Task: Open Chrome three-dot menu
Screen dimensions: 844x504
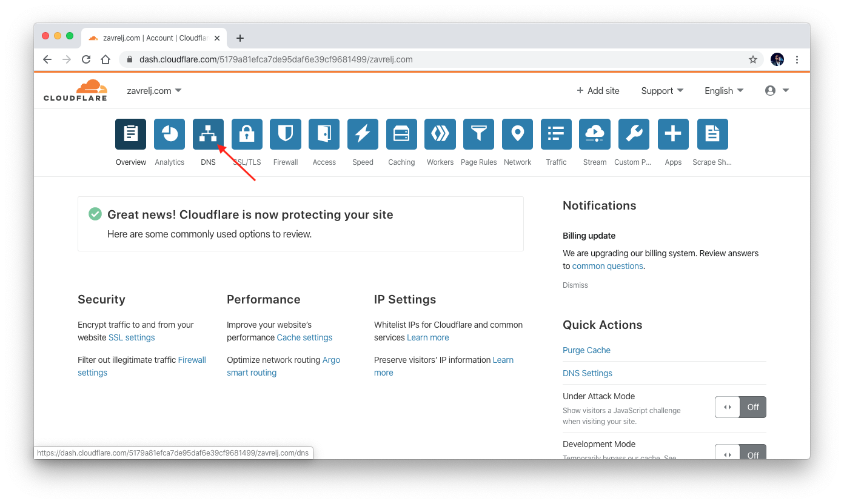Action: (797, 59)
